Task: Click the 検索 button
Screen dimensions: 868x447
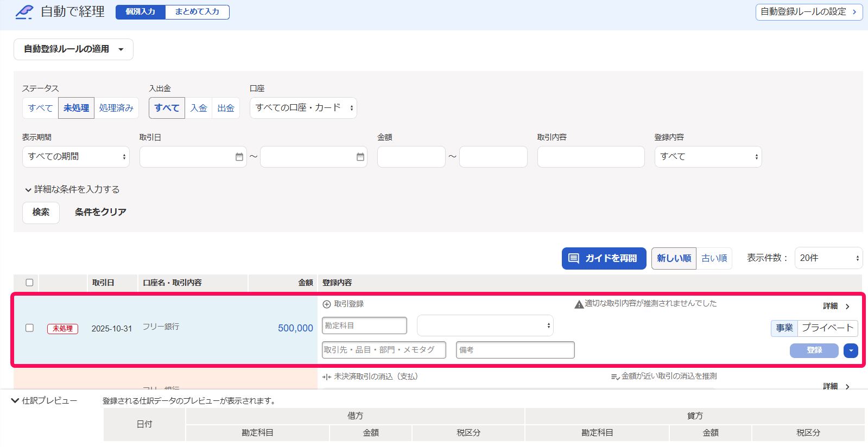Action: (41, 213)
